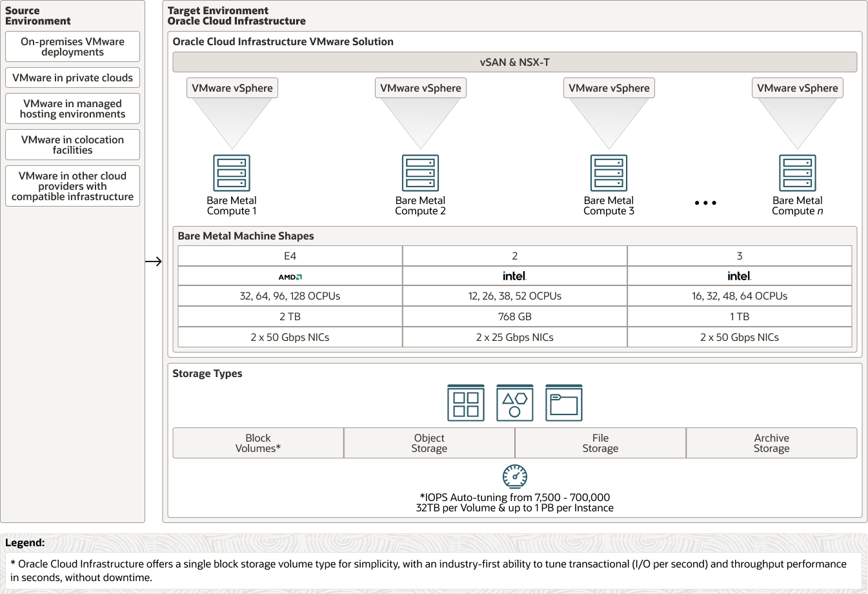Click the object storage shapes icon
The image size is (868, 594).
(x=514, y=403)
